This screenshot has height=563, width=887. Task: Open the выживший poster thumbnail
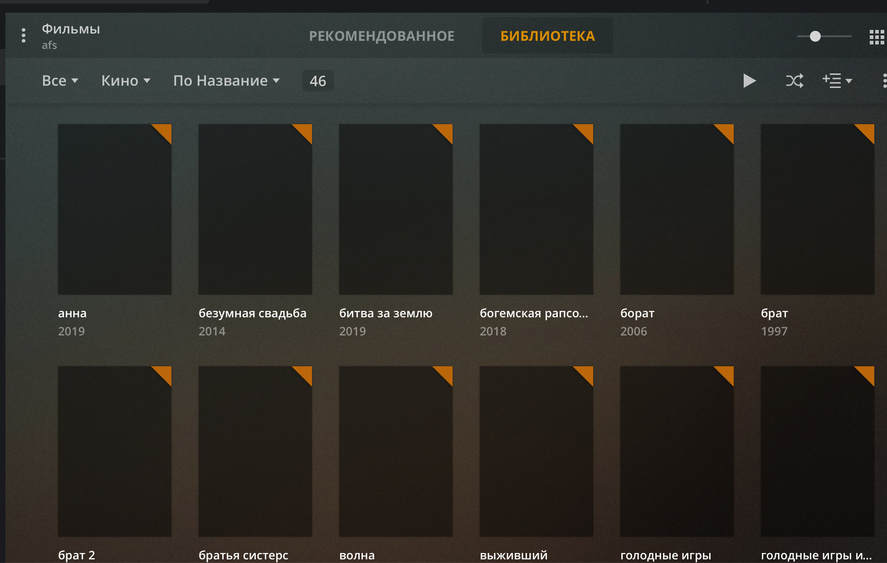[536, 451]
